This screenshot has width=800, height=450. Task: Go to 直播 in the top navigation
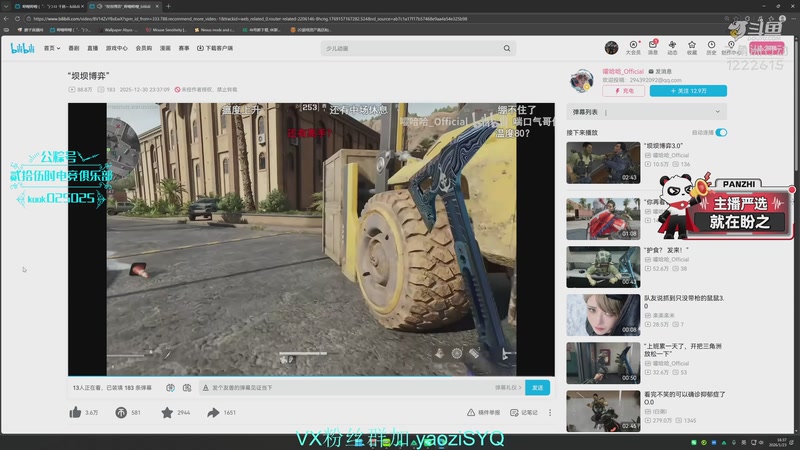pos(94,48)
